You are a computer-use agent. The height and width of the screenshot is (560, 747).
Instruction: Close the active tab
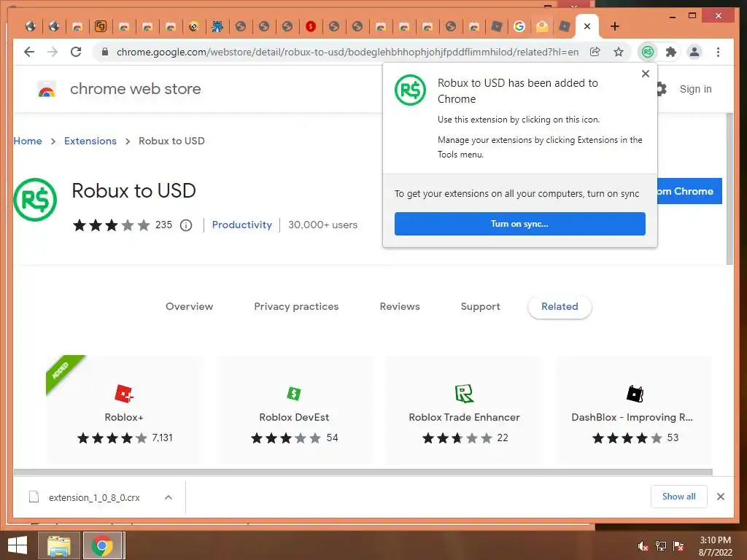(x=587, y=26)
